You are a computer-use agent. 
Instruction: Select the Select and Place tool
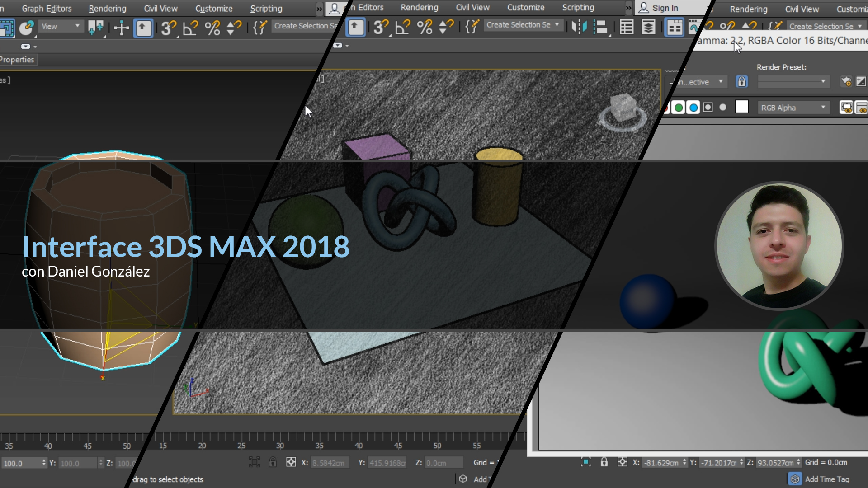click(x=27, y=28)
